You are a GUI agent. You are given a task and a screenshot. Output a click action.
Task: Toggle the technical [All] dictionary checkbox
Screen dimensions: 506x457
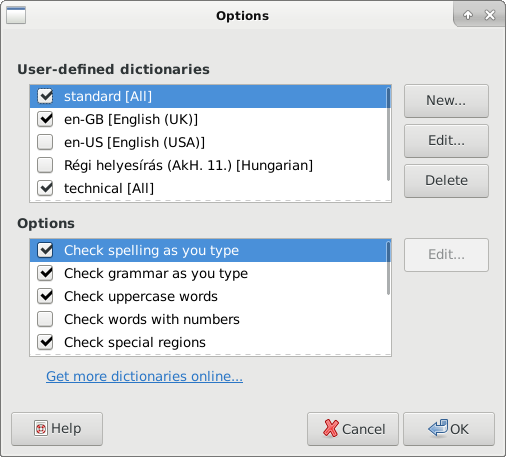(45, 188)
